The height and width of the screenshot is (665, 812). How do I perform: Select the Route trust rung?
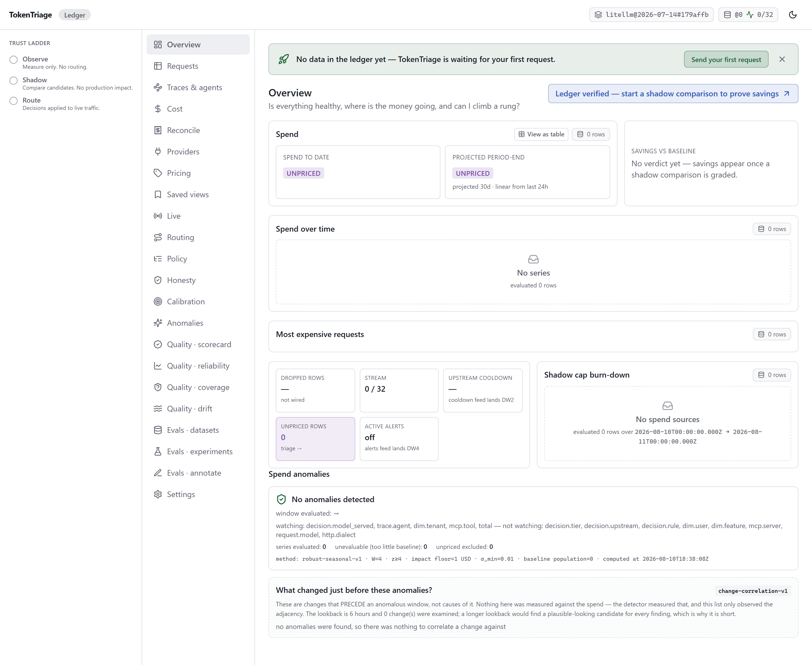point(14,101)
